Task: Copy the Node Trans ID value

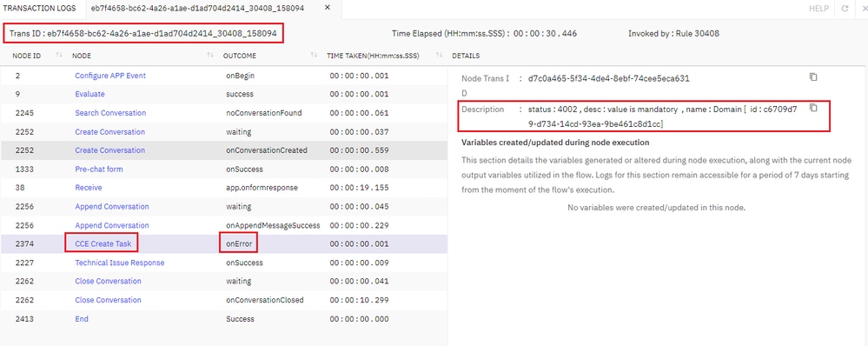Action: coord(813,77)
